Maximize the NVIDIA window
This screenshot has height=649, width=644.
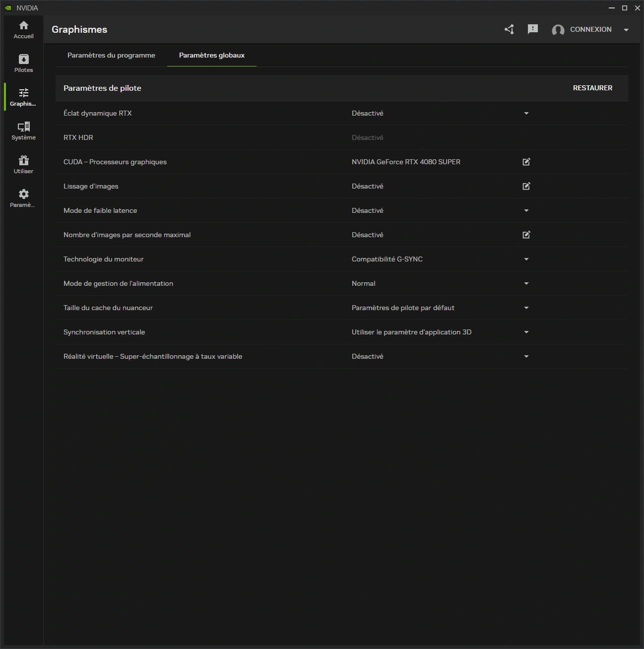point(625,8)
